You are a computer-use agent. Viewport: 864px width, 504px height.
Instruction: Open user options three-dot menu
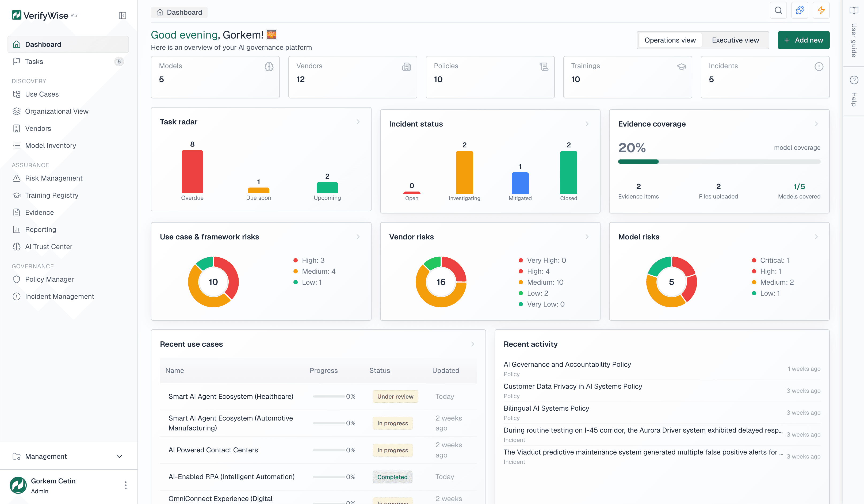click(x=125, y=485)
